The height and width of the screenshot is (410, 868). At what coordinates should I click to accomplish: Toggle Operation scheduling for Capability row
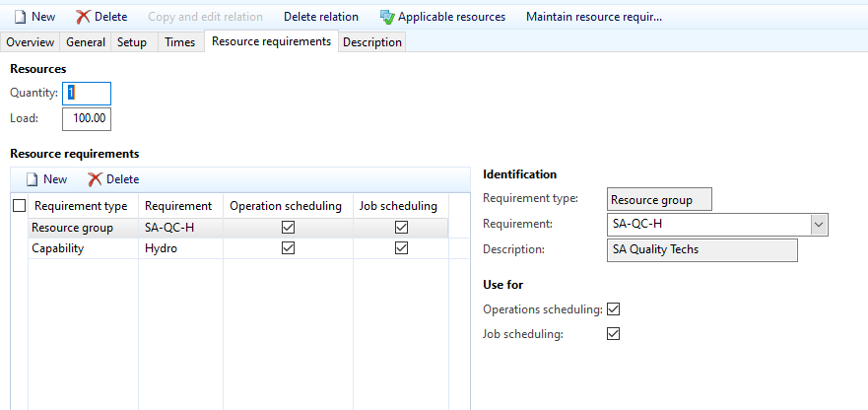pyautogui.click(x=288, y=248)
